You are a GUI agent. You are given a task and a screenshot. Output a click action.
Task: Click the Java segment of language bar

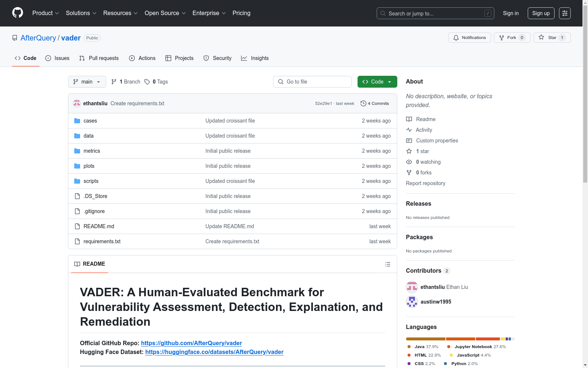(426, 339)
